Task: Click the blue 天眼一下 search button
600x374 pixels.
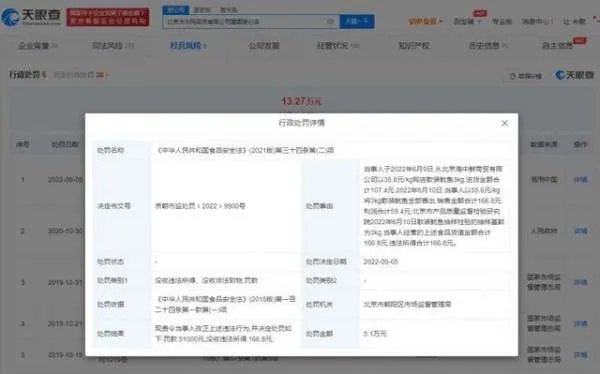Action: point(357,21)
